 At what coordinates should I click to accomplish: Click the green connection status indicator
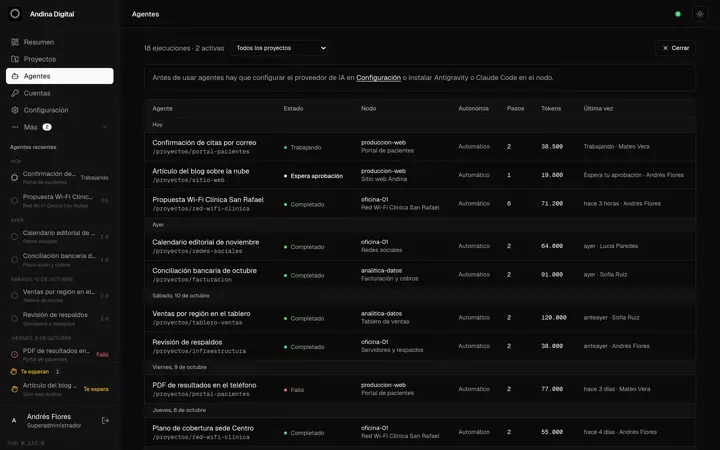click(678, 14)
